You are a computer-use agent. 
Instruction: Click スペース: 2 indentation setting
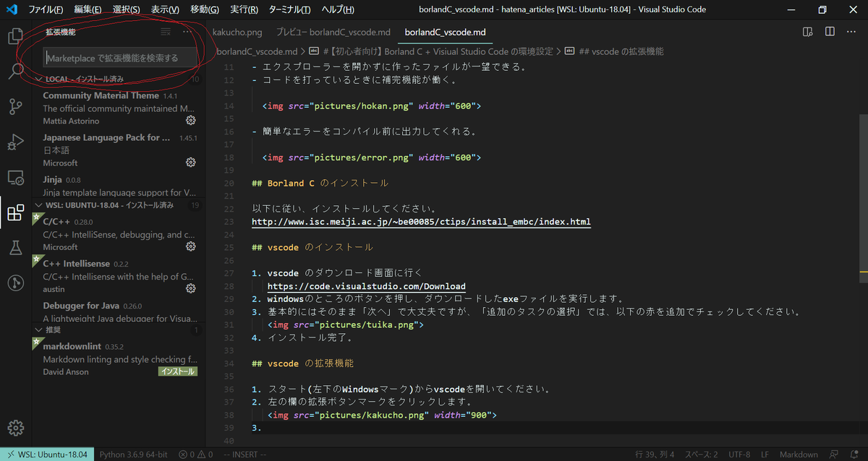pos(701,454)
